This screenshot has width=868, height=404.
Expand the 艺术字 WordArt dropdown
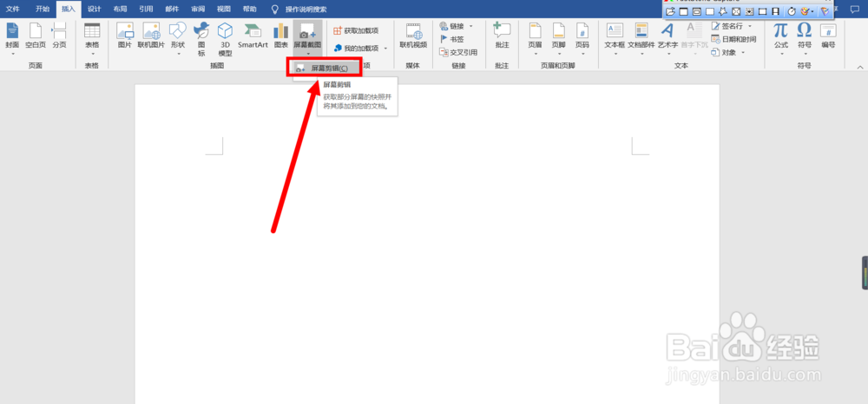[668, 54]
